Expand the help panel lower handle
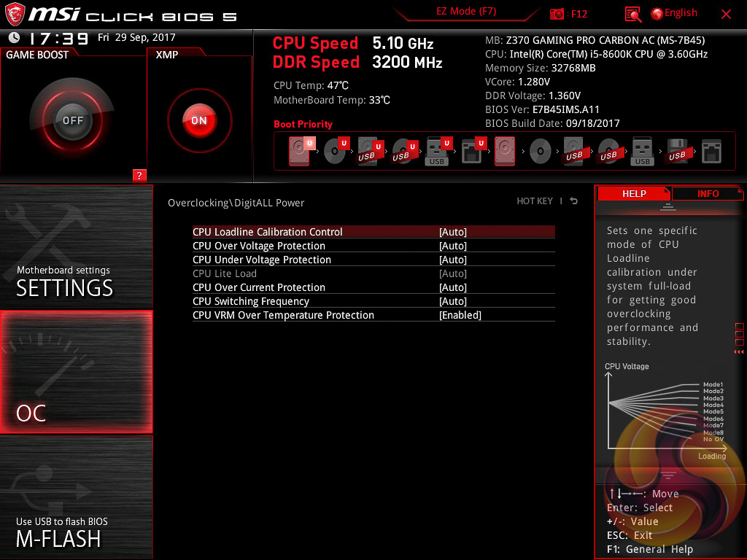 click(668, 475)
